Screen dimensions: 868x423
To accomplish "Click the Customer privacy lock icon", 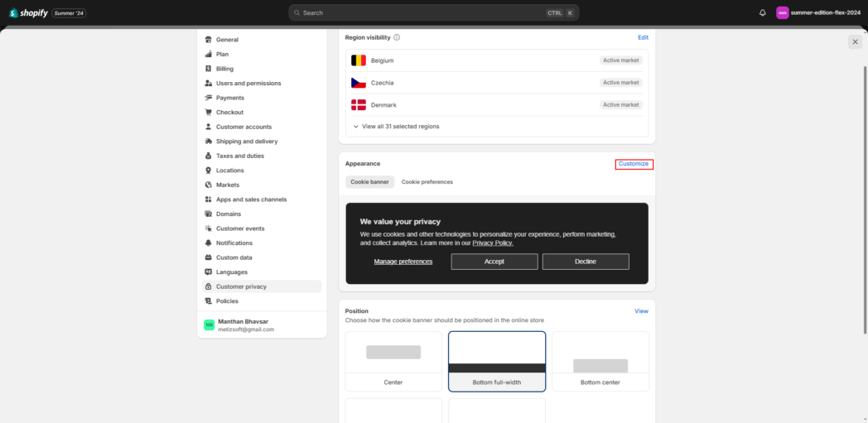I will (208, 286).
